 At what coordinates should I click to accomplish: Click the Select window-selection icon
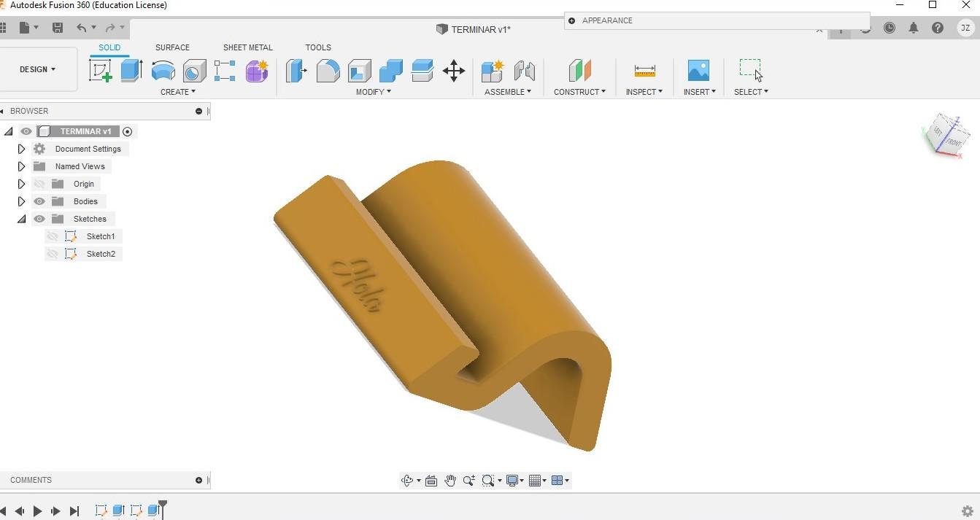[x=750, y=69]
